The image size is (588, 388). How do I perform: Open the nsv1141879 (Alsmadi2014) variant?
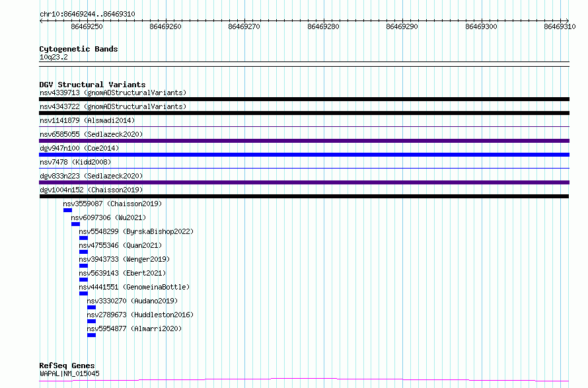[x=87, y=120]
